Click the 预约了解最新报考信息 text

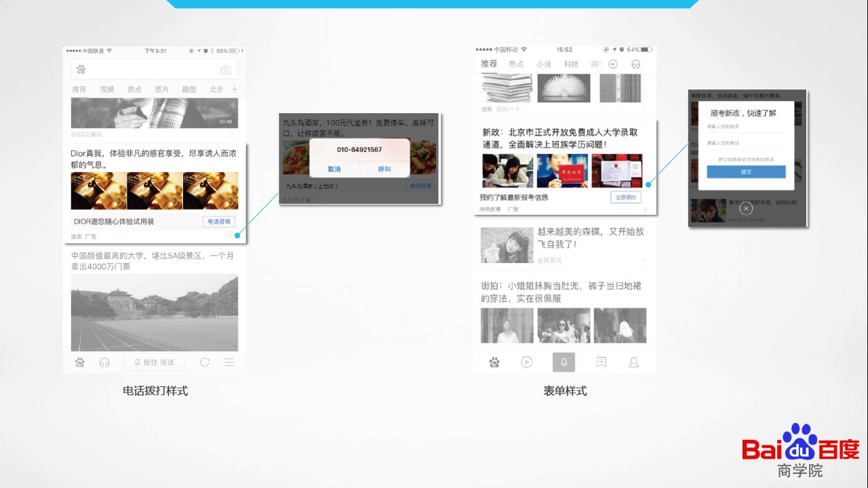point(514,198)
